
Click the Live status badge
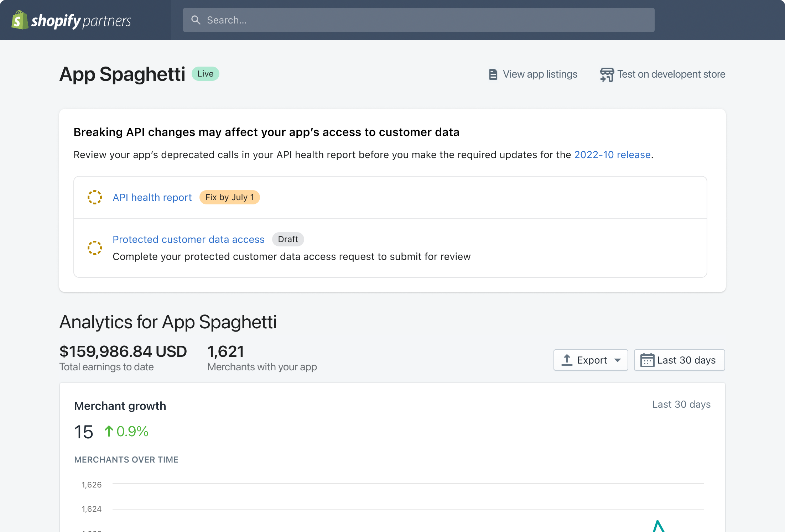coord(206,74)
